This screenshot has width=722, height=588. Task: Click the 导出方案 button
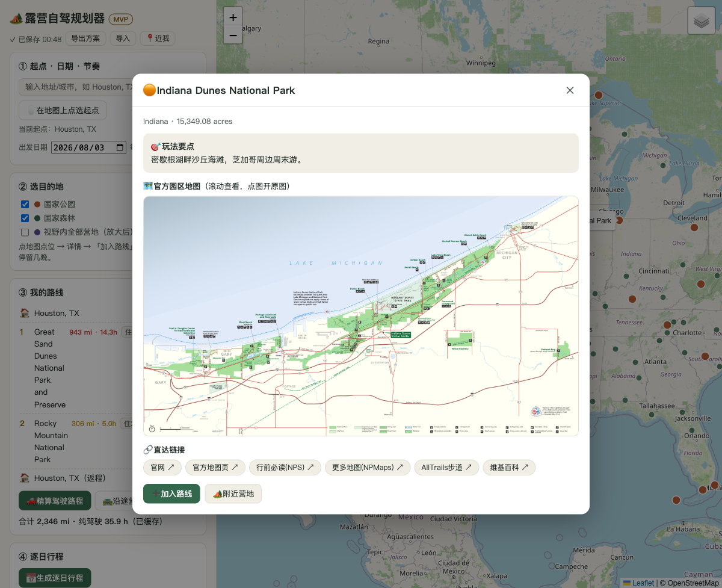pos(85,39)
